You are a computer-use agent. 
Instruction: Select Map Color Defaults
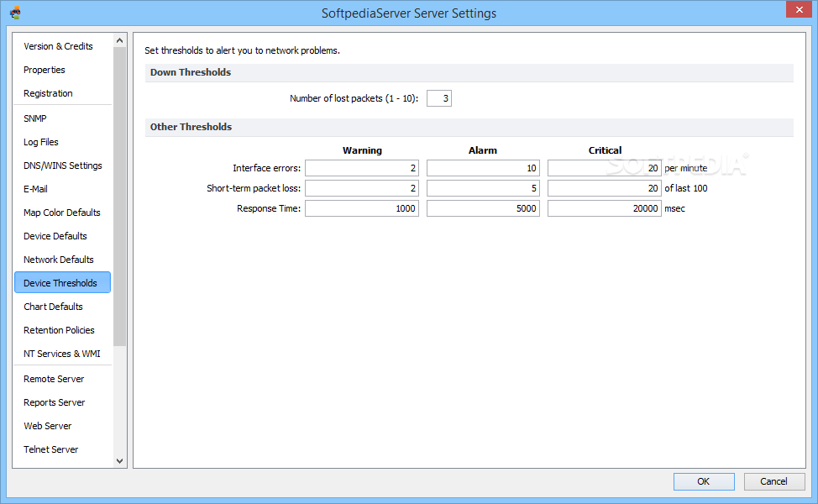pos(61,213)
